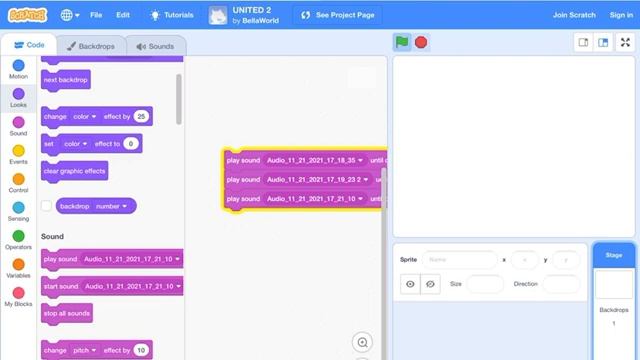Viewport: 640px width, 360px height.
Task: Click the Sign in link
Action: pyautogui.click(x=621, y=15)
